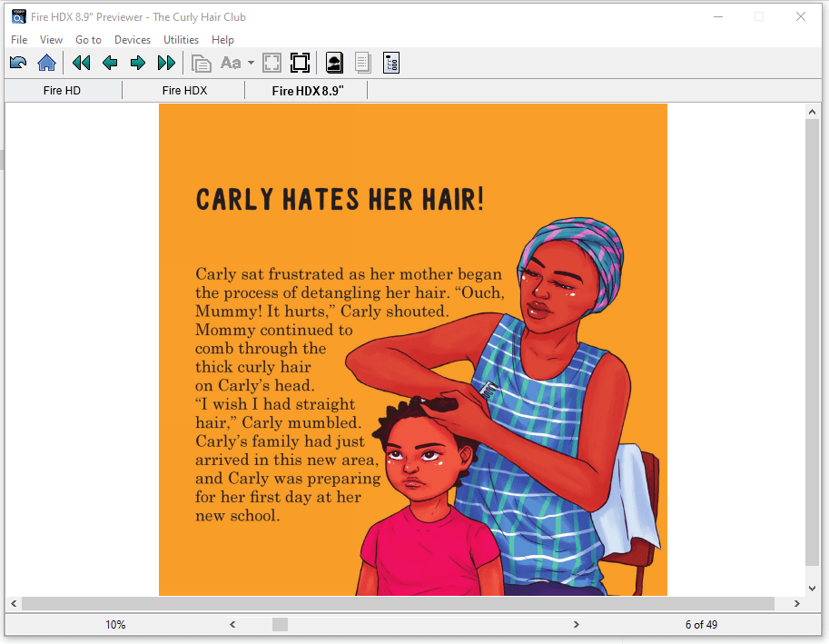Click the full screen frame icon
Image resolution: width=829 pixels, height=644 pixels.
pyautogui.click(x=300, y=63)
